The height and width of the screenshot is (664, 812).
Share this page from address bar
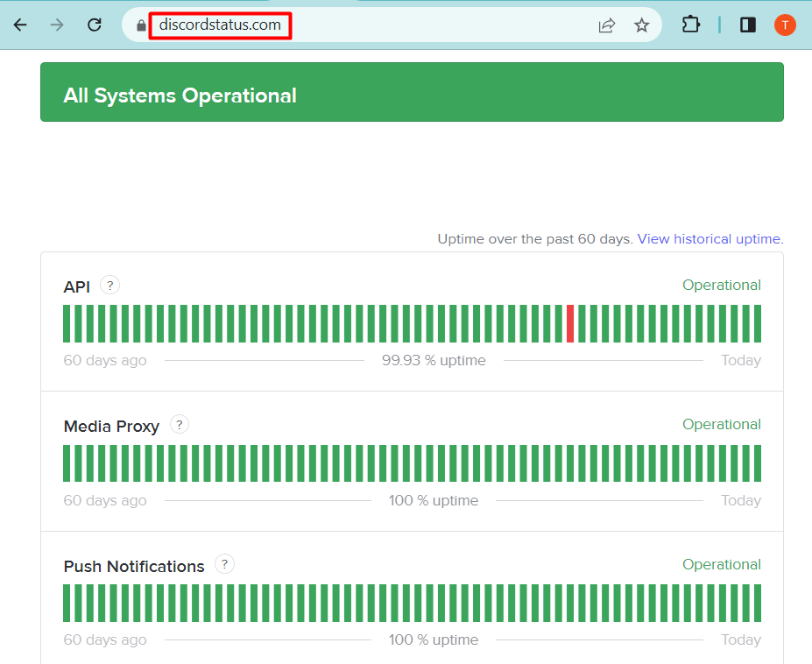(x=606, y=25)
